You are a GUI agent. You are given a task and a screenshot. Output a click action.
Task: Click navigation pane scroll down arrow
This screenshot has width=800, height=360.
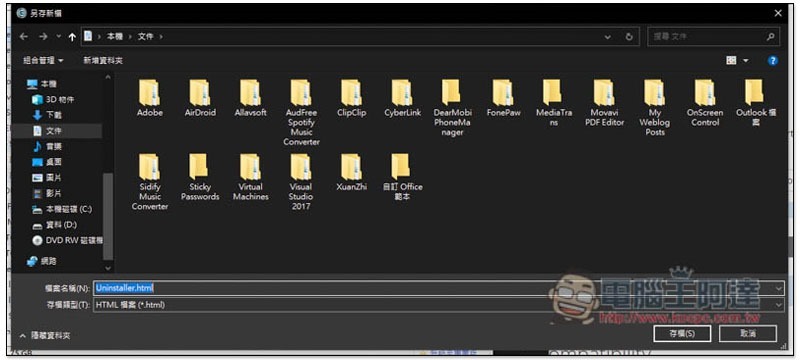click(108, 268)
